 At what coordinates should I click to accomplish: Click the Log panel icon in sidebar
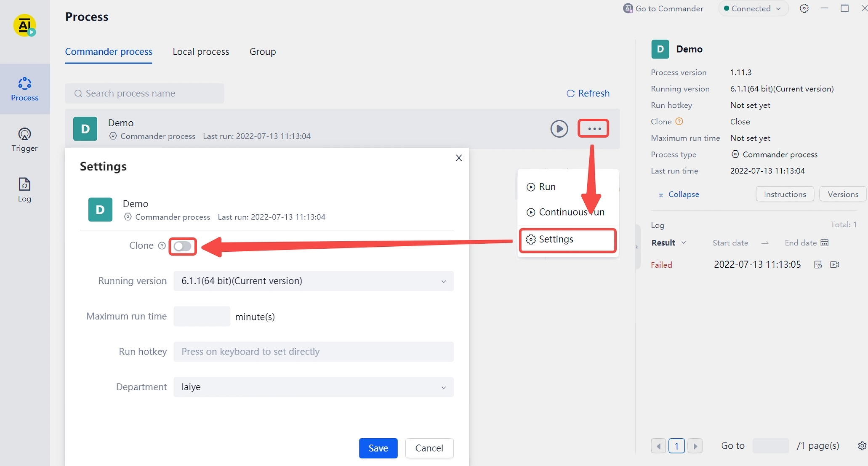(24, 191)
